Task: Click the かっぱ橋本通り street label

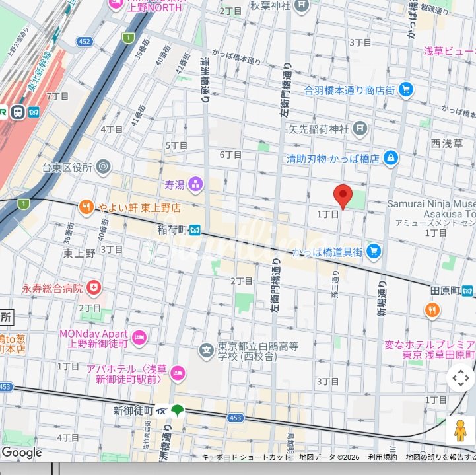Action: click(x=236, y=57)
